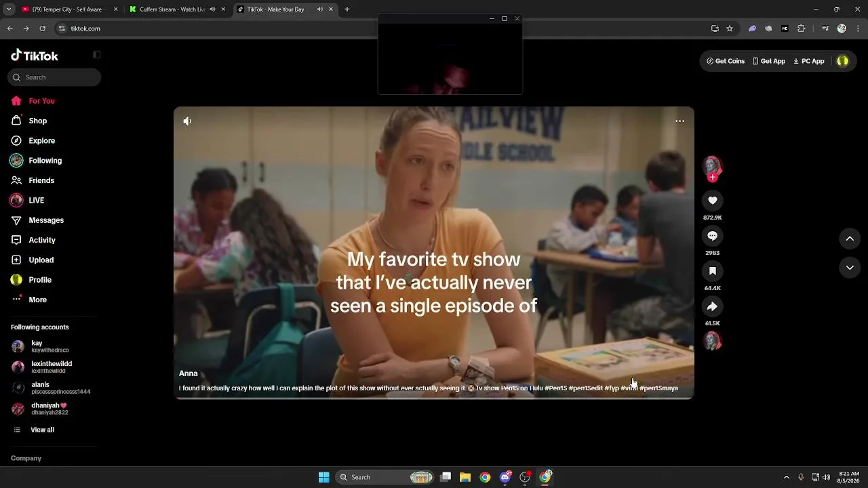Viewport: 868px width, 488px height.
Task: Open a new browser tab
Action: point(347,9)
